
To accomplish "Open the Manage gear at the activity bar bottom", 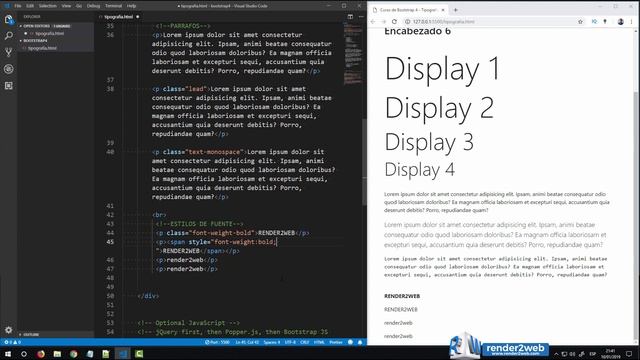I will (9, 329).
